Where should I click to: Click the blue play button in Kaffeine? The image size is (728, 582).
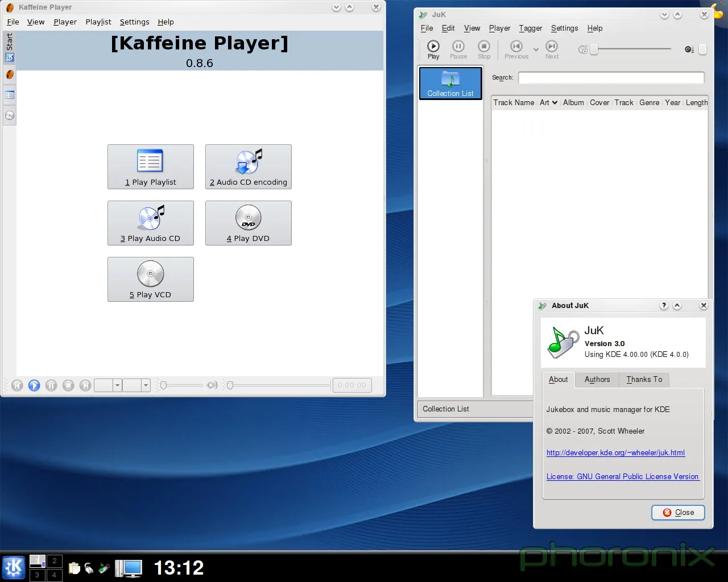coord(34,385)
